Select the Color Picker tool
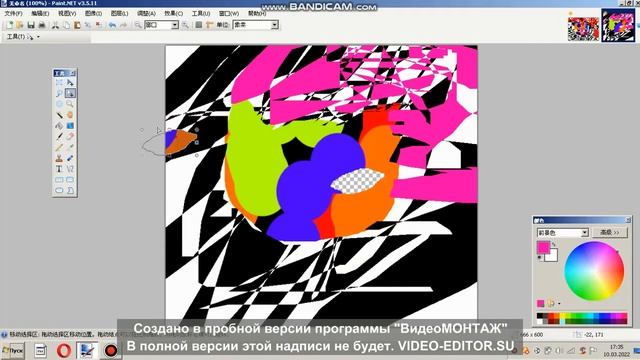Image resolution: width=640 pixels, height=360 pixels. [70, 147]
